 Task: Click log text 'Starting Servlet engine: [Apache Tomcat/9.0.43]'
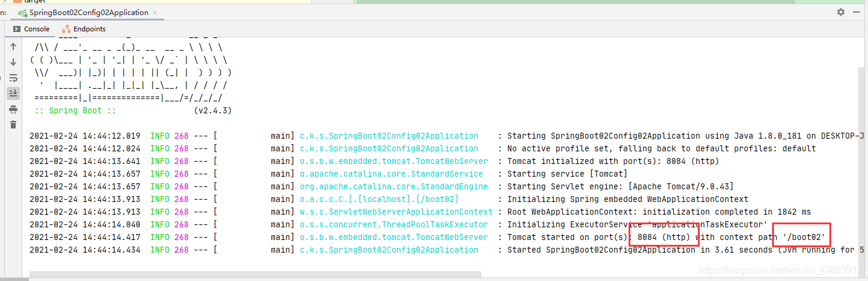click(x=620, y=187)
